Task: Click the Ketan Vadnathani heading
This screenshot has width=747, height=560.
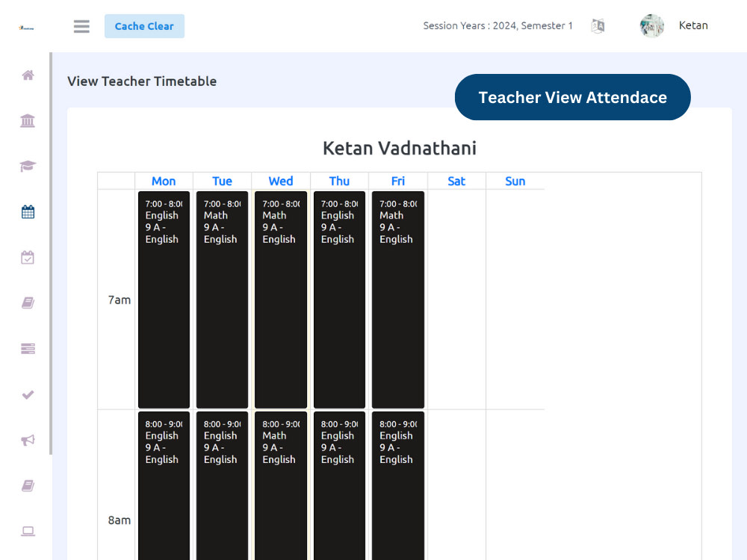Action: (x=399, y=148)
